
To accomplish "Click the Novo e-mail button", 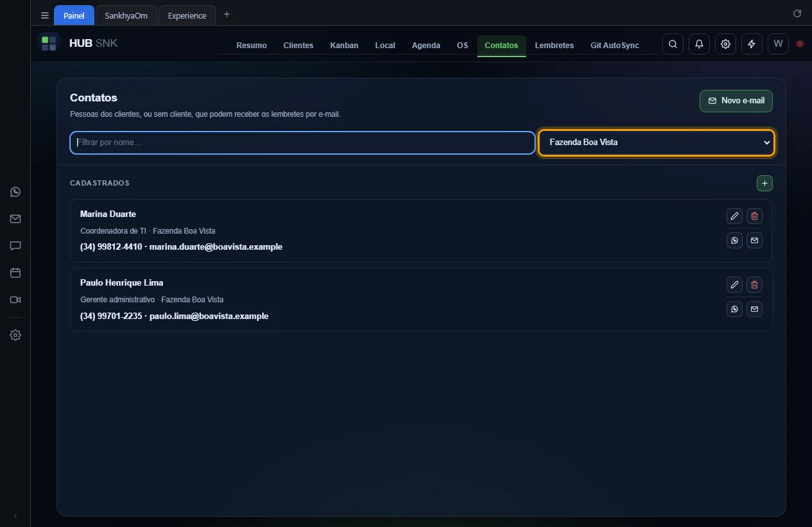I will click(736, 101).
